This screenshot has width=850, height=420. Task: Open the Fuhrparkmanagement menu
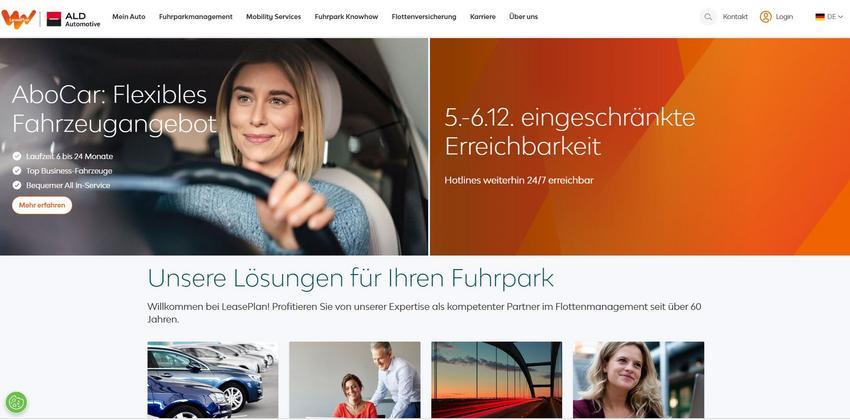coord(196,17)
